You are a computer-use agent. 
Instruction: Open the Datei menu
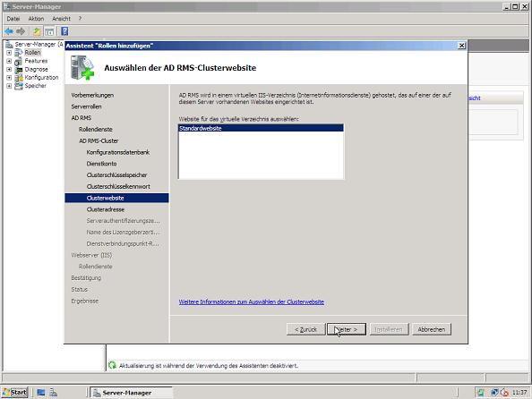coord(13,19)
